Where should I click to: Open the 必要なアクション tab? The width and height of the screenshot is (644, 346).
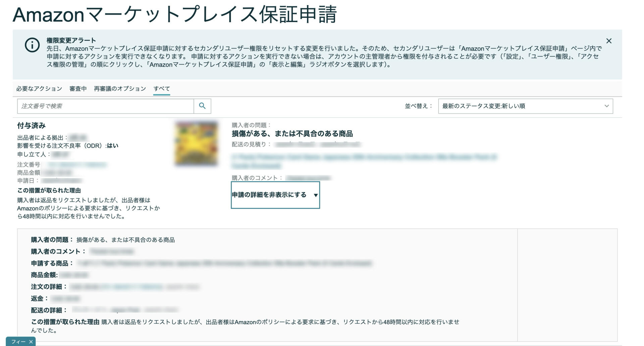39,89
